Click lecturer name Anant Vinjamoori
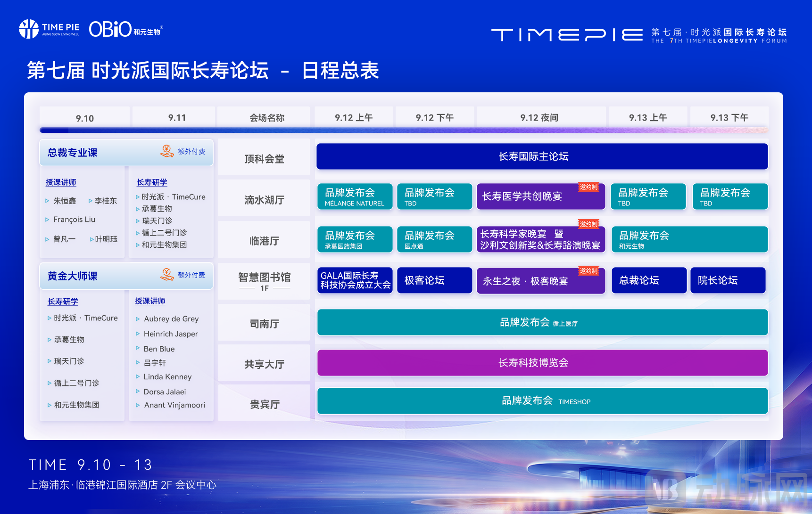 (x=175, y=405)
